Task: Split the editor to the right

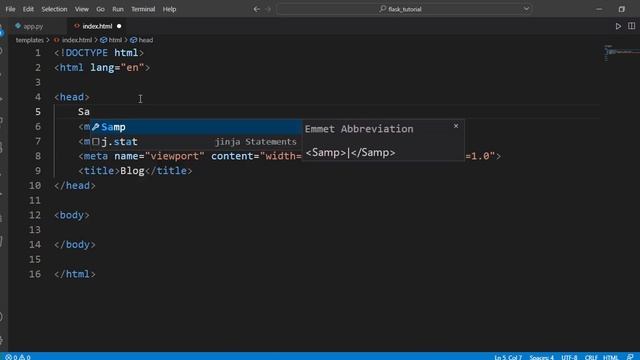Action: 631,26
